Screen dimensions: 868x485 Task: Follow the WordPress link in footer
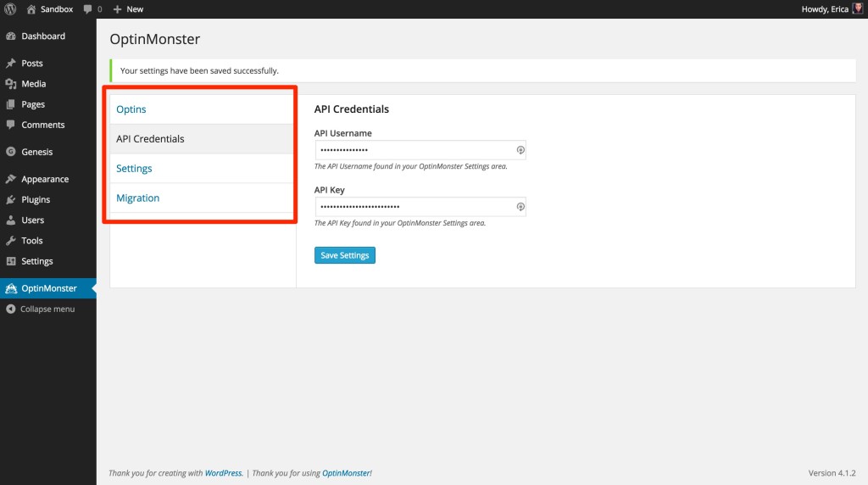point(224,473)
